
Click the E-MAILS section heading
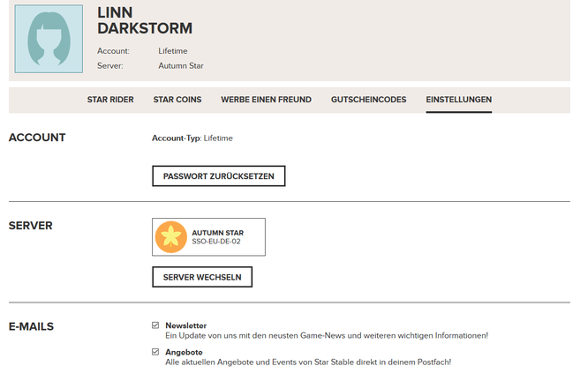32,326
